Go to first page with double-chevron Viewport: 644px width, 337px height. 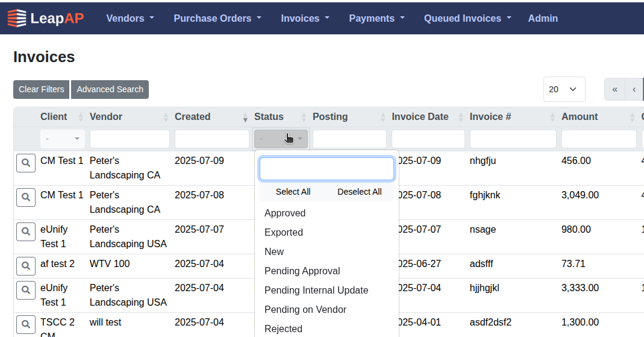click(x=614, y=89)
